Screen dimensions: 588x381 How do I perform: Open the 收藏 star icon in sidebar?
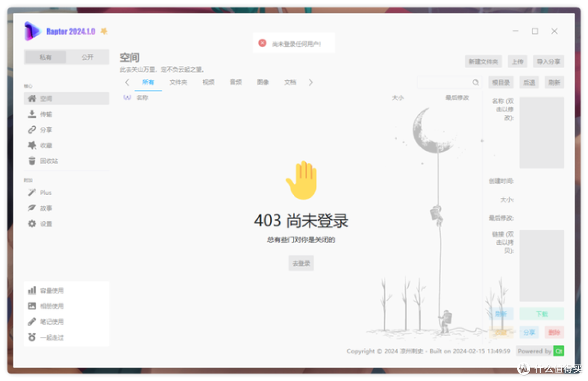tap(32, 146)
